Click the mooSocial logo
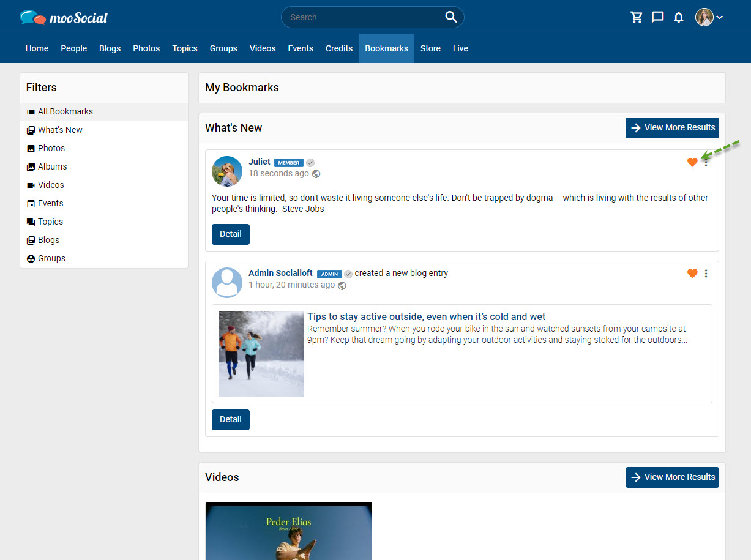This screenshot has height=560, width=751. [64, 17]
